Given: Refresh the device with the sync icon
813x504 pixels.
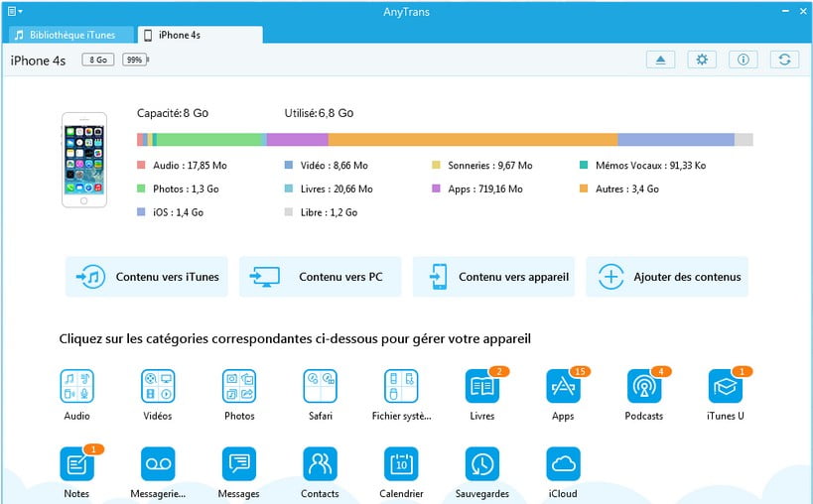Looking at the screenshot, I should click(x=784, y=60).
